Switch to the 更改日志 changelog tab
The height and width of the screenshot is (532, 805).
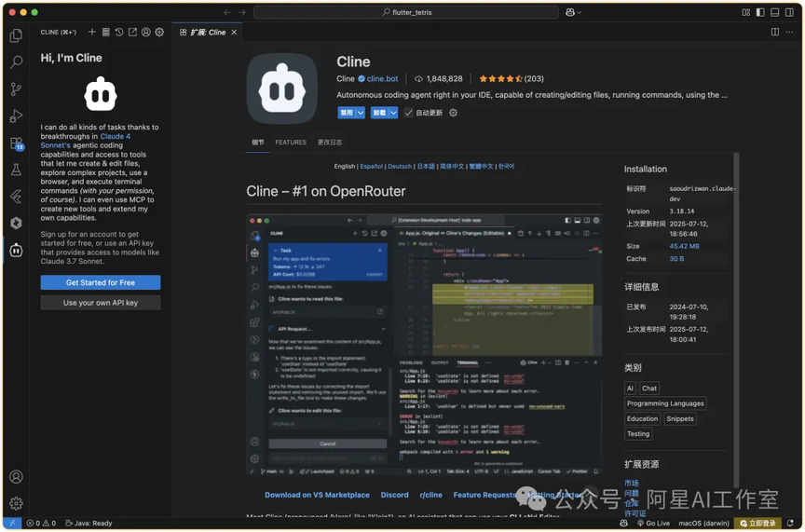click(330, 143)
